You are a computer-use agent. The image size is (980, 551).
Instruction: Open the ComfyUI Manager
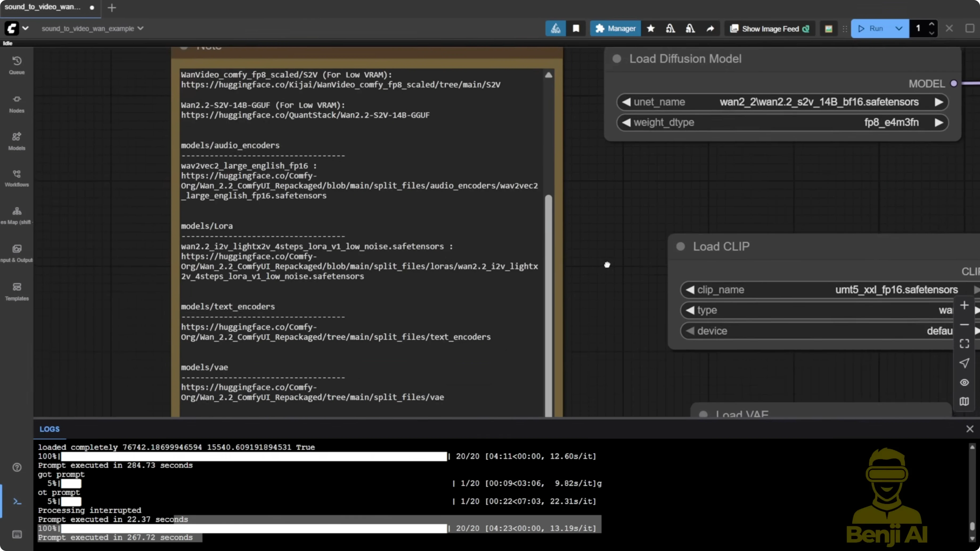pyautogui.click(x=615, y=28)
